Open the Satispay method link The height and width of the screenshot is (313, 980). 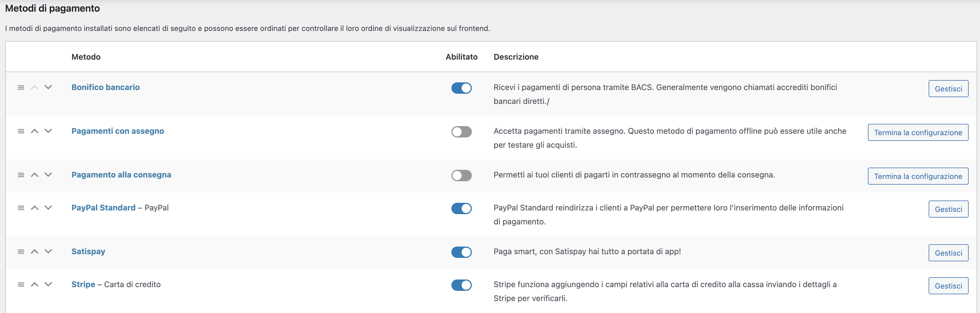(88, 252)
